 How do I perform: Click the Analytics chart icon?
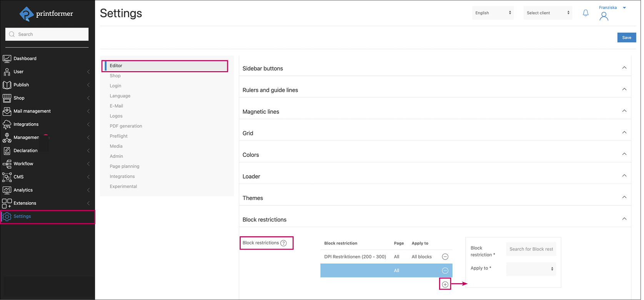pos(7,190)
